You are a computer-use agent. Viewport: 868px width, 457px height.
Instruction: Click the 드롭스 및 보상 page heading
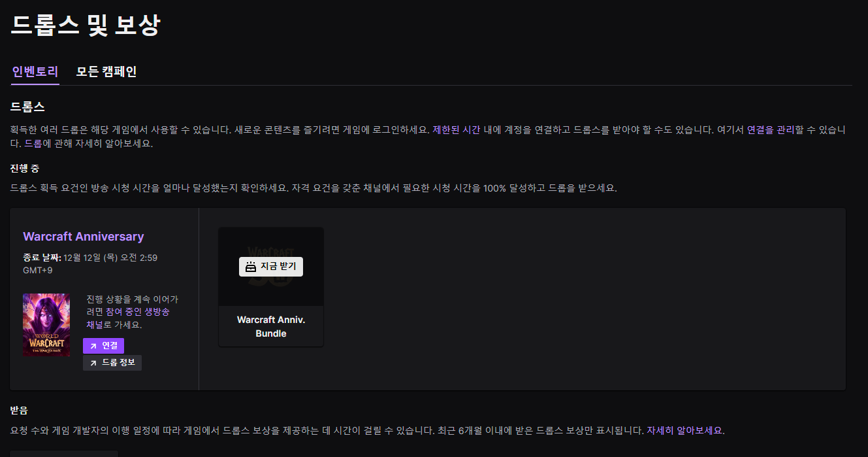pyautogui.click(x=86, y=25)
